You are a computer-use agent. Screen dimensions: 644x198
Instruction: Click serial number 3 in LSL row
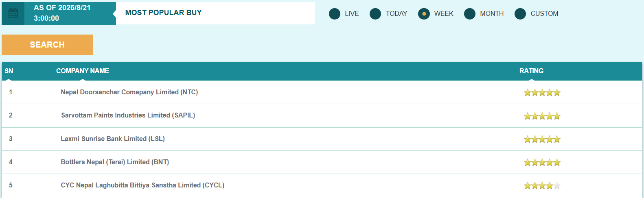tap(11, 139)
